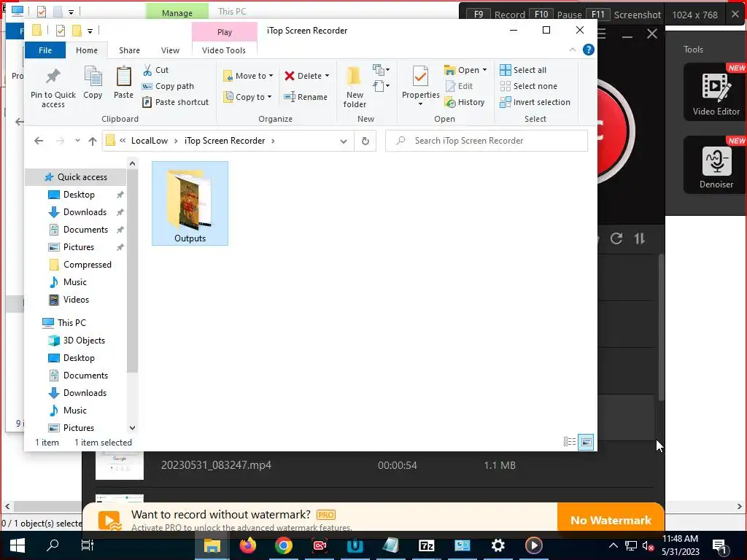Click the red Record button in iTop
Image resolution: width=747 pixels, height=560 pixels.
coord(613,131)
